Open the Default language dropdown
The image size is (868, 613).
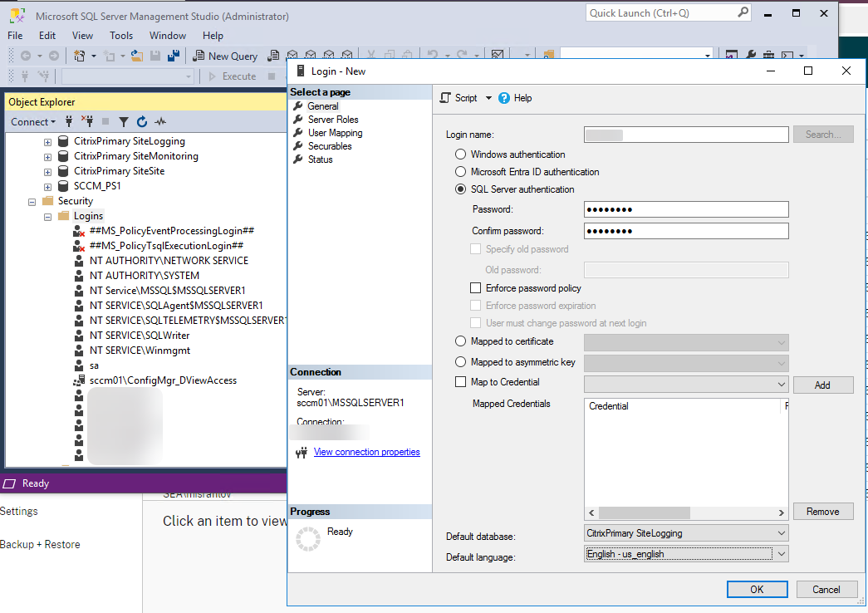coord(686,554)
